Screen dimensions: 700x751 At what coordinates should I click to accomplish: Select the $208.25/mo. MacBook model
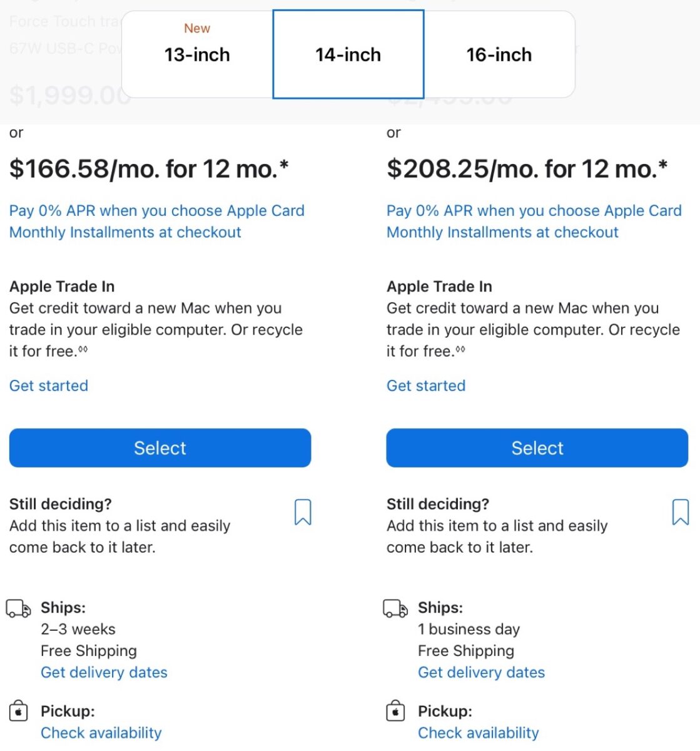tap(537, 448)
